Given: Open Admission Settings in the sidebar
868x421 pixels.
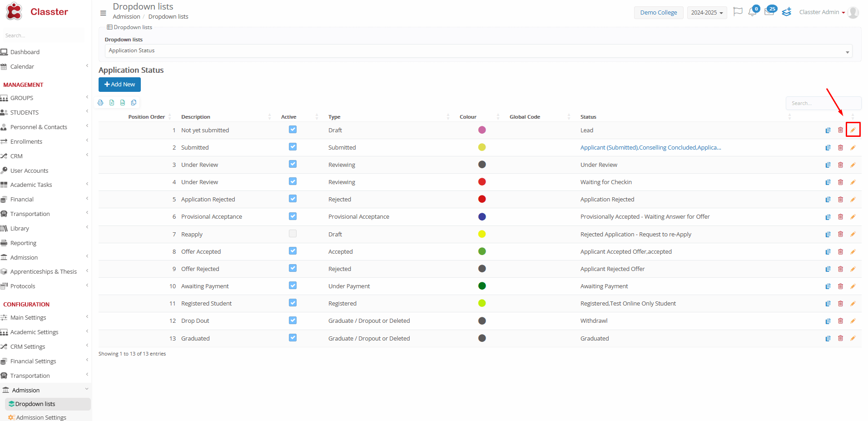Looking at the screenshot, I should click(x=41, y=417).
